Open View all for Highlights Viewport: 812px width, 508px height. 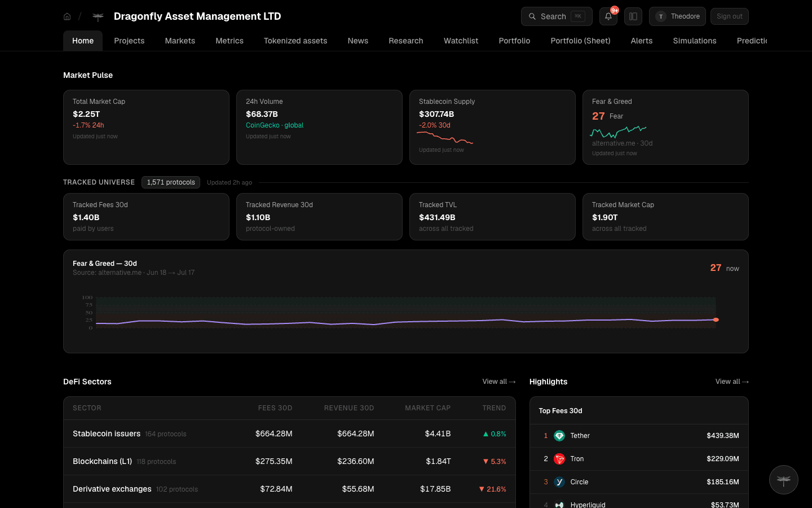click(x=732, y=382)
